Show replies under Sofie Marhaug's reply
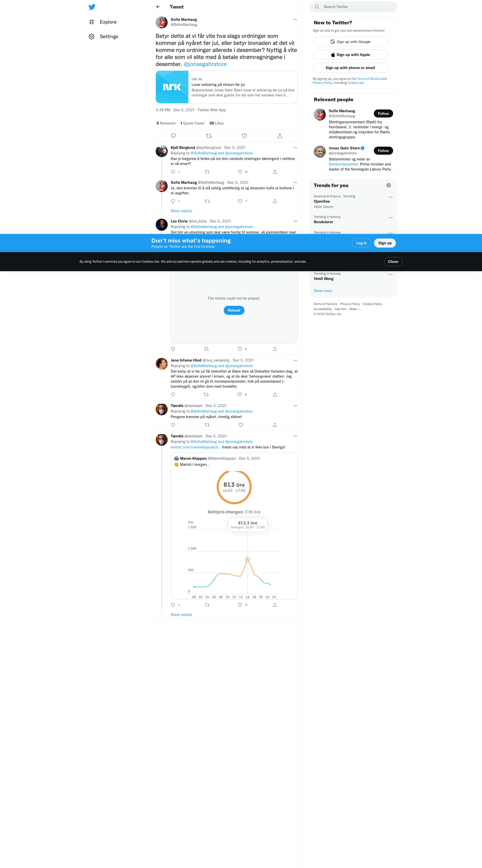Image resolution: width=482 pixels, height=868 pixels. (x=181, y=211)
